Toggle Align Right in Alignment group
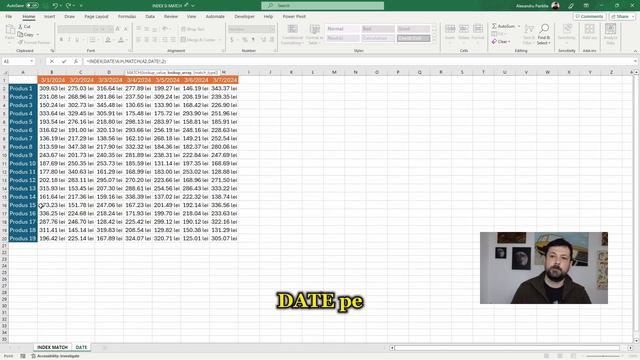This screenshot has width=640, height=360. click(x=154, y=40)
